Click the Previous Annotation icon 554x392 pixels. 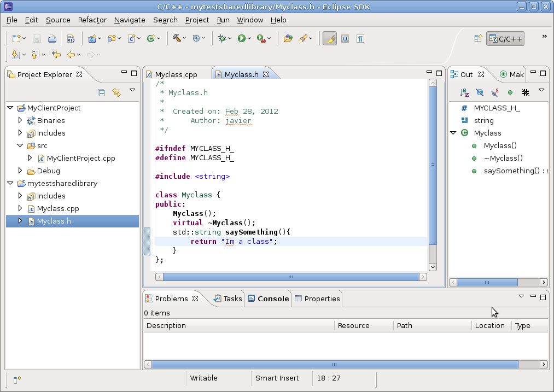[35, 54]
